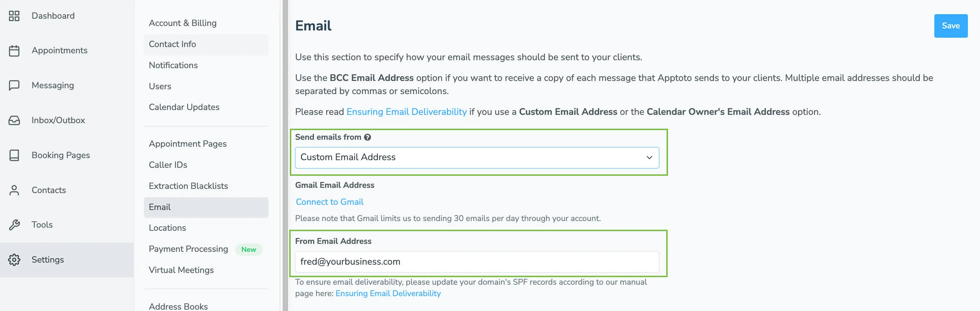
Task: Open the Settings gear icon
Action: (x=15, y=259)
